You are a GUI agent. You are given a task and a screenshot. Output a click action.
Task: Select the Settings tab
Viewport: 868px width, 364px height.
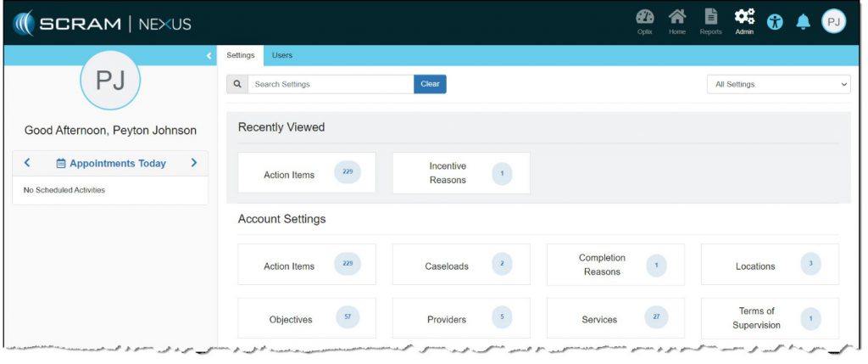pos(240,55)
